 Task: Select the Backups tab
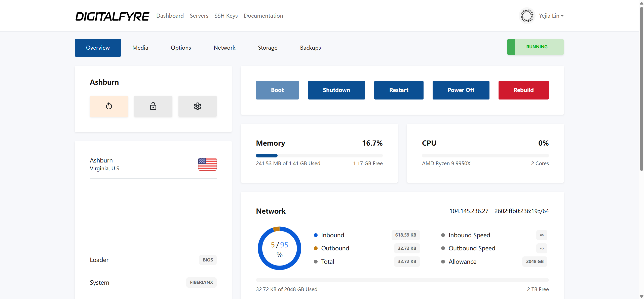click(311, 48)
